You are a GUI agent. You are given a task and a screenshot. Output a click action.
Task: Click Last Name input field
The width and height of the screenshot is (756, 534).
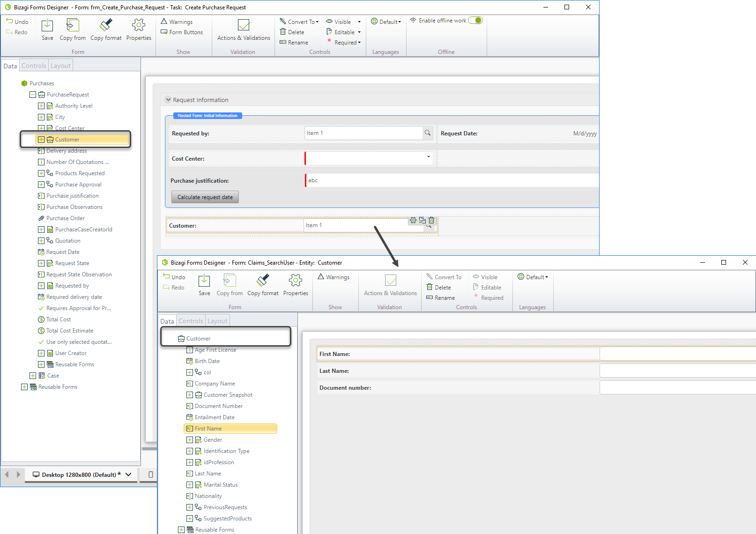click(x=677, y=371)
